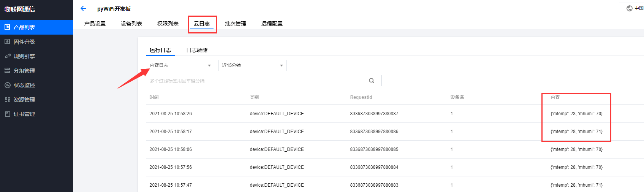Click the 证书管理 sidebar icon
This screenshot has height=192, width=644.
click(x=7, y=114)
